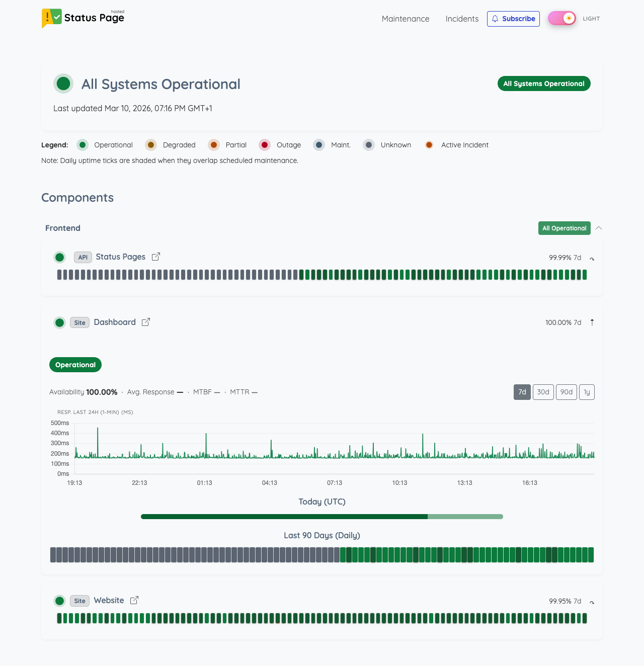Open the Maintenance page
Image resolution: width=644 pixels, height=666 pixels.
[x=406, y=19]
